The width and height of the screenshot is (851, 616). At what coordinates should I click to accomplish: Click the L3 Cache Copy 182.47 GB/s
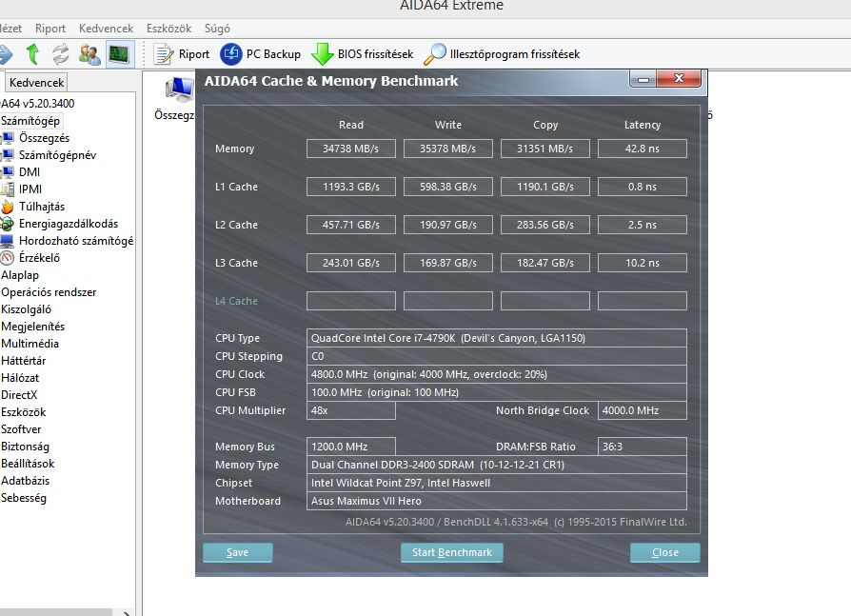(544, 263)
